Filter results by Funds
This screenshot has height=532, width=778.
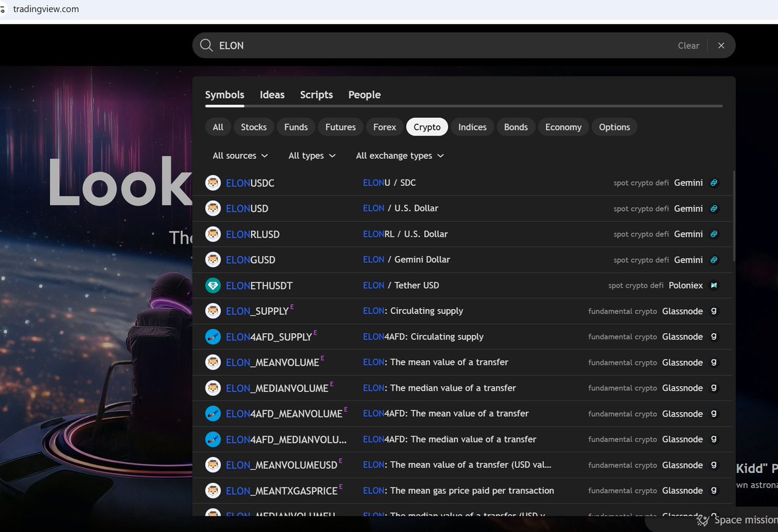[x=296, y=127]
